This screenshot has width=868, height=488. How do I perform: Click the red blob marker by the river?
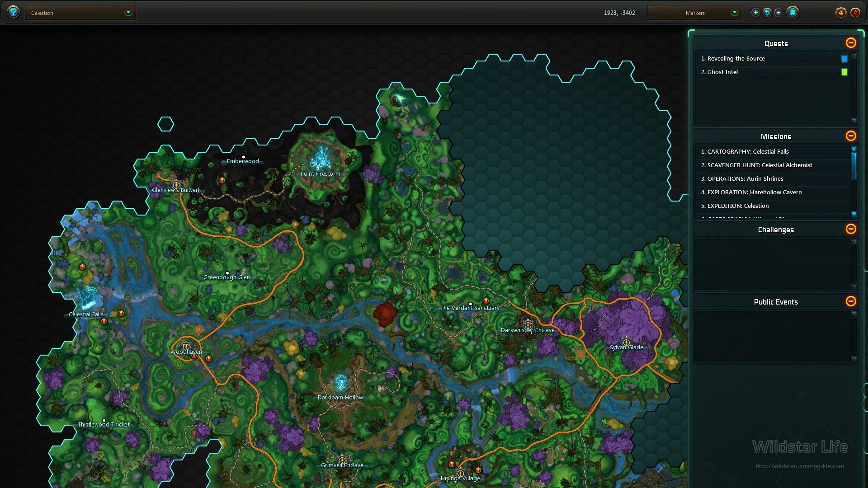click(x=385, y=314)
